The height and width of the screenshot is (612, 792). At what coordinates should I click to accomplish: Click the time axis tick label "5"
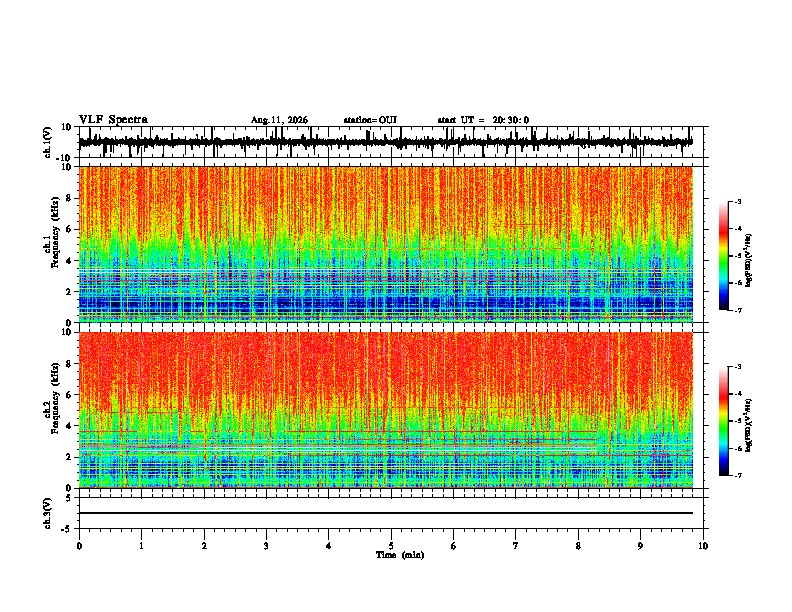[391, 546]
